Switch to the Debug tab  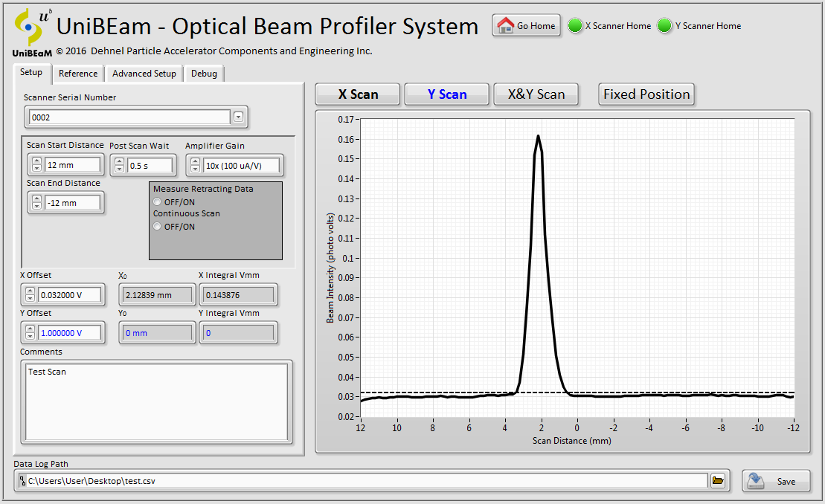coord(204,74)
